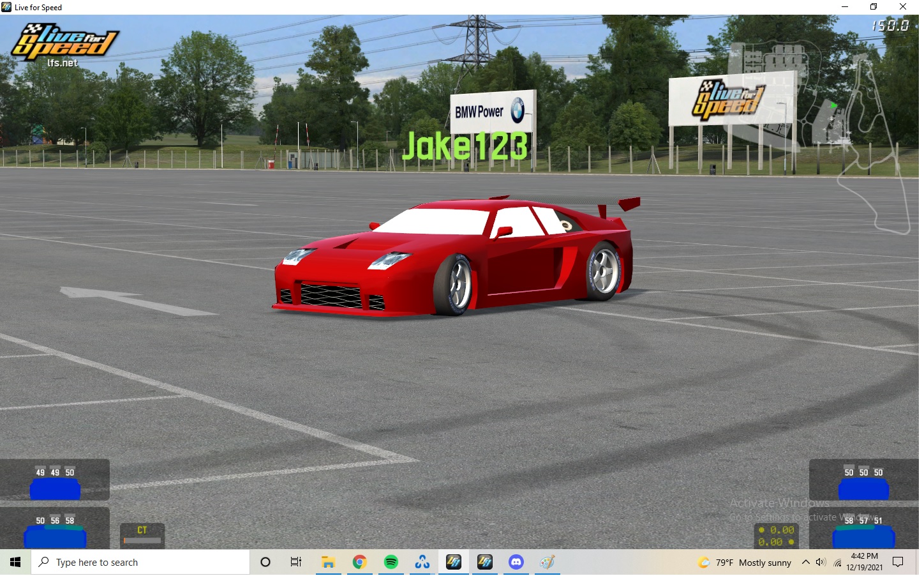This screenshot has height=576, width=924.
Task: Click the track minimap overlay
Action: (820, 137)
